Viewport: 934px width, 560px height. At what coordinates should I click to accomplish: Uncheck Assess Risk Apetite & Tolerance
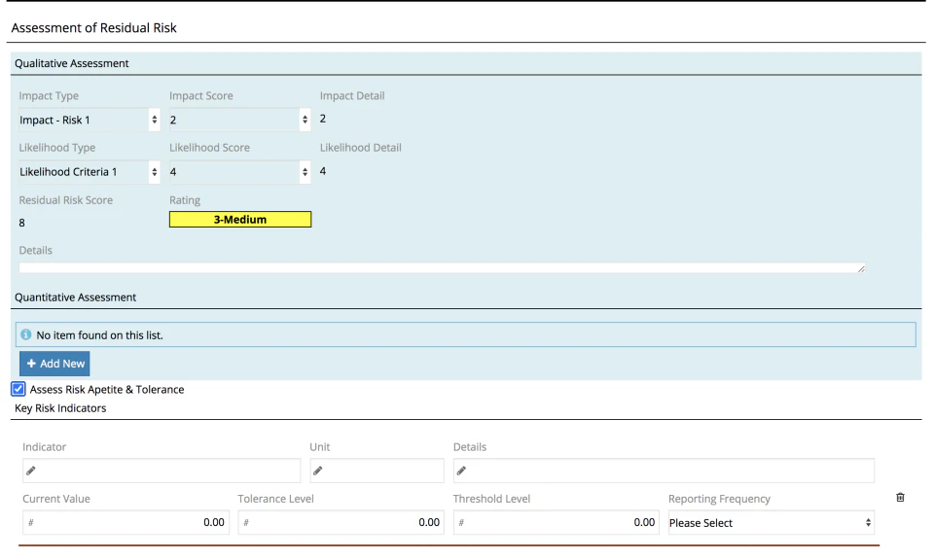(18, 389)
